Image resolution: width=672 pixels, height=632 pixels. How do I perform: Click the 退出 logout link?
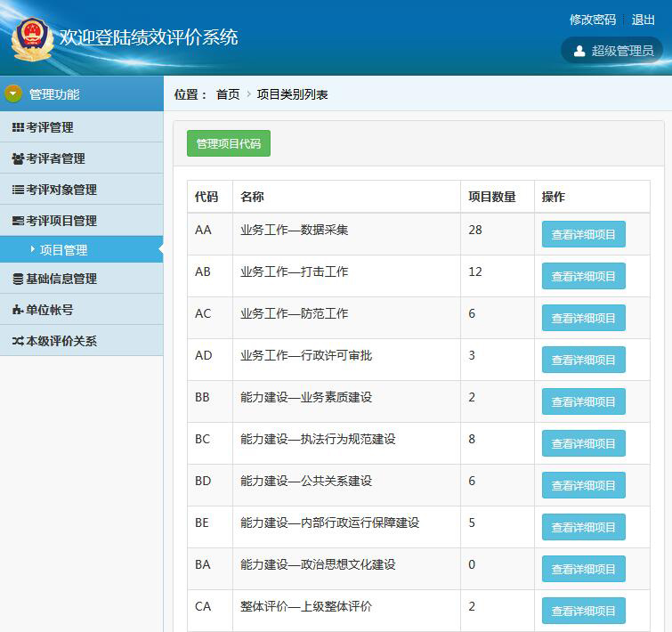[x=643, y=20]
